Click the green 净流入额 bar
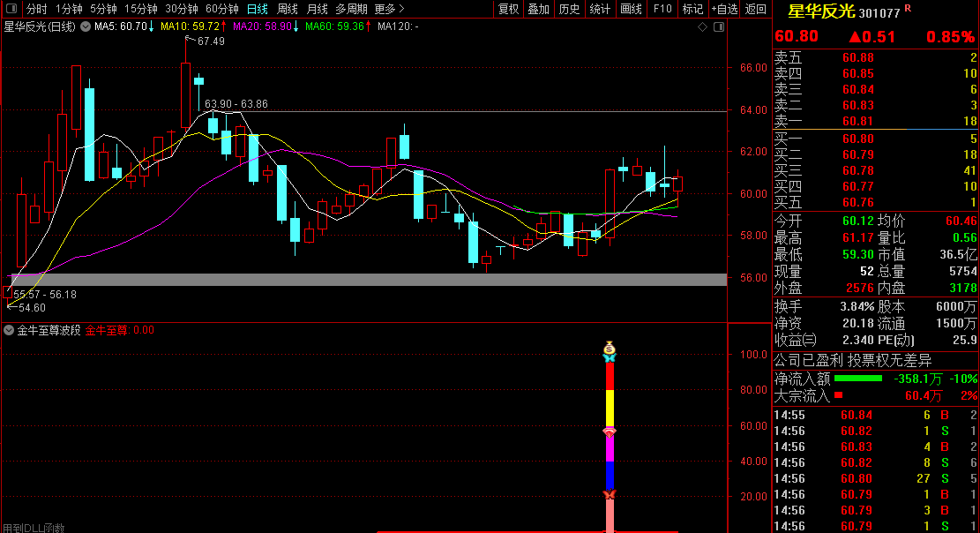Image resolution: width=980 pixels, height=533 pixels. (x=858, y=379)
